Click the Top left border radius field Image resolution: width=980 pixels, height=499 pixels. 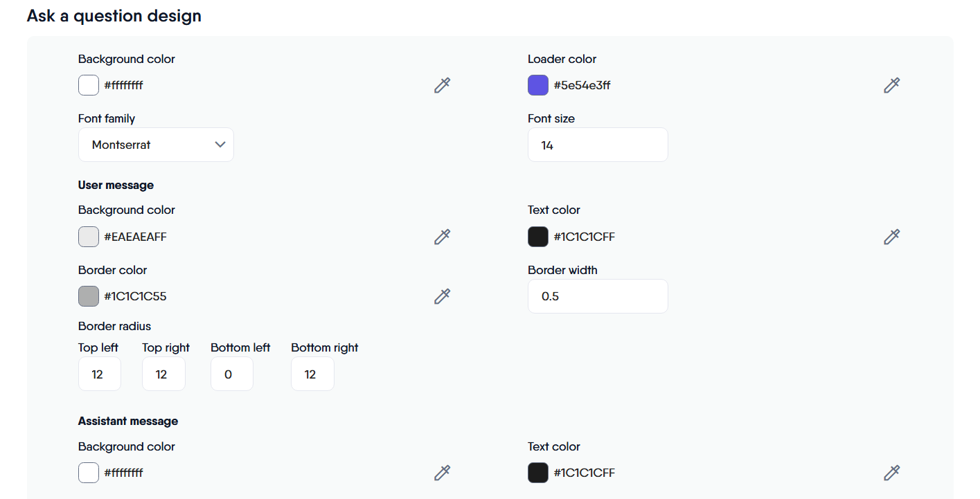(x=99, y=374)
